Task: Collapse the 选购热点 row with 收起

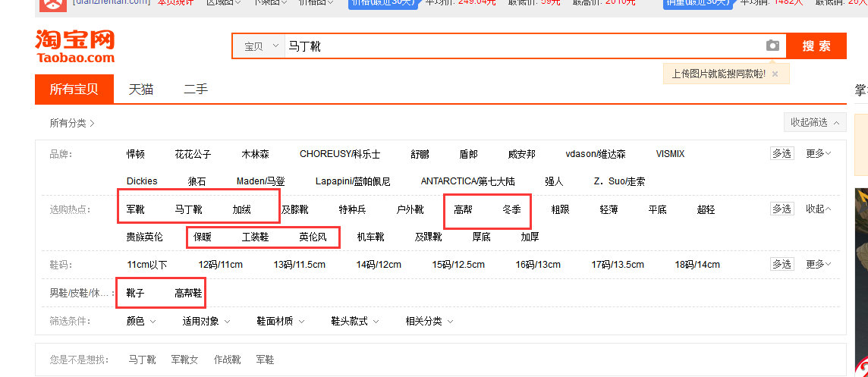Action: pyautogui.click(x=818, y=209)
